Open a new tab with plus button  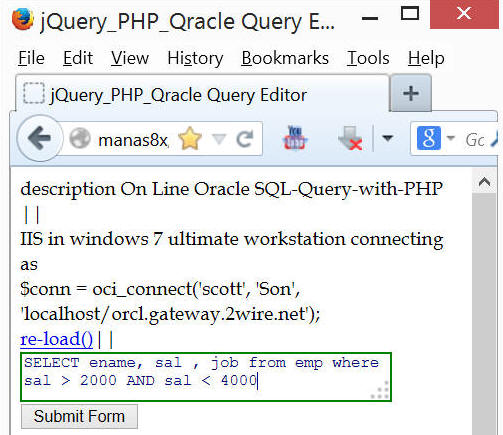(x=411, y=93)
